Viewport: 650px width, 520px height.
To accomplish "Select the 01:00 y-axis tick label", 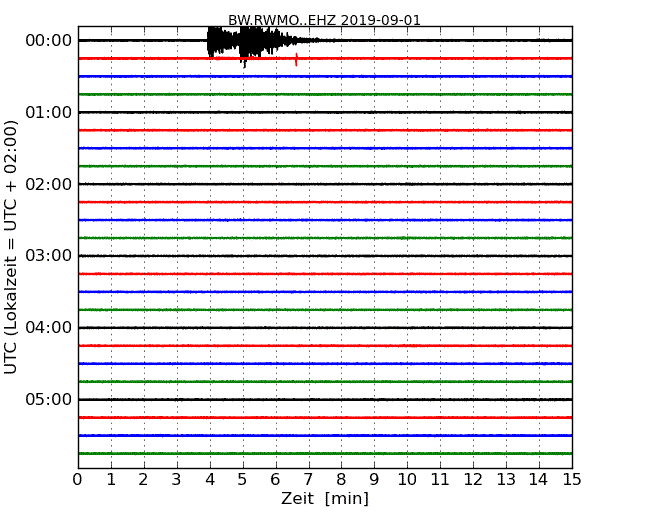I will tap(49, 112).
